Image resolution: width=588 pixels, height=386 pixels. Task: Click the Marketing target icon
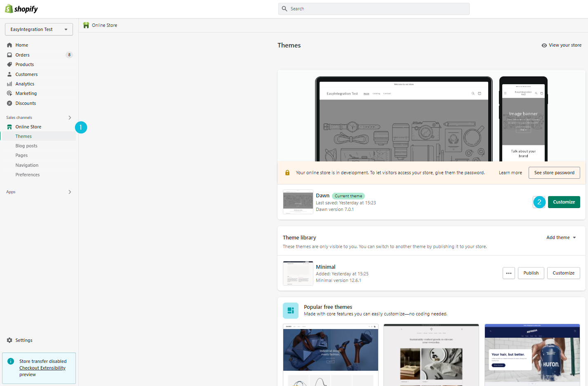(x=9, y=93)
